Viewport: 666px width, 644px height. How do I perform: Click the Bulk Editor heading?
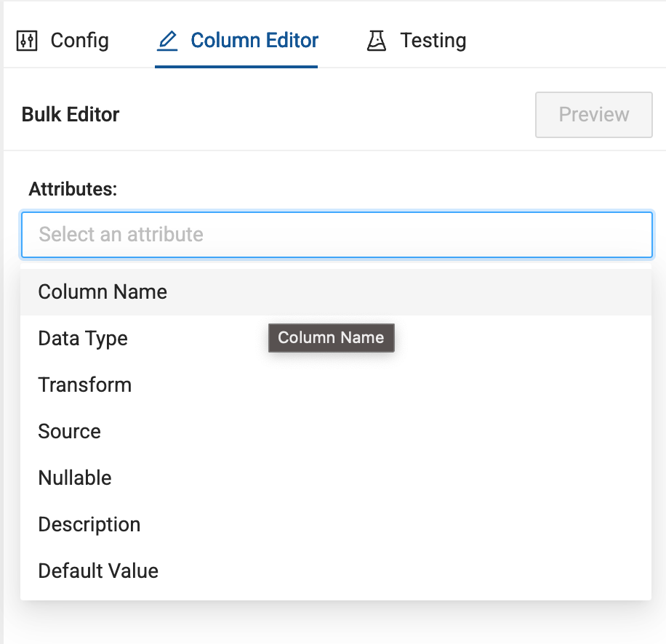[x=71, y=115]
